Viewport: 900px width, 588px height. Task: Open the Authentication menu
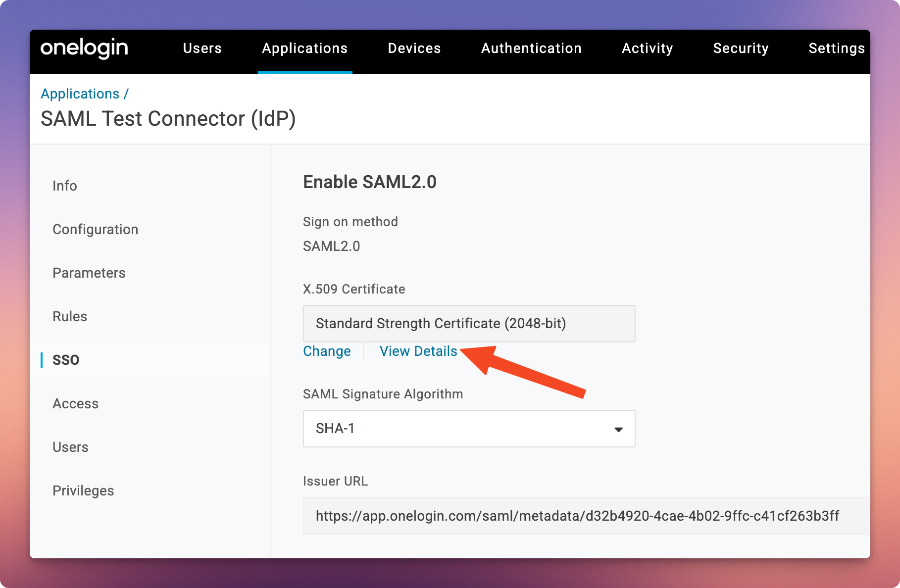[x=531, y=49]
